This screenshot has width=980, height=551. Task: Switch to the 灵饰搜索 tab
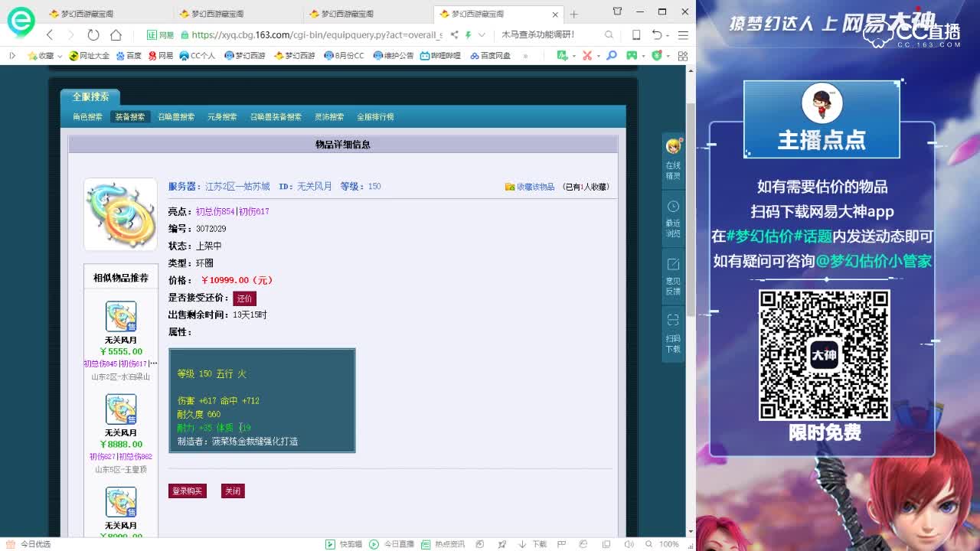pyautogui.click(x=328, y=116)
